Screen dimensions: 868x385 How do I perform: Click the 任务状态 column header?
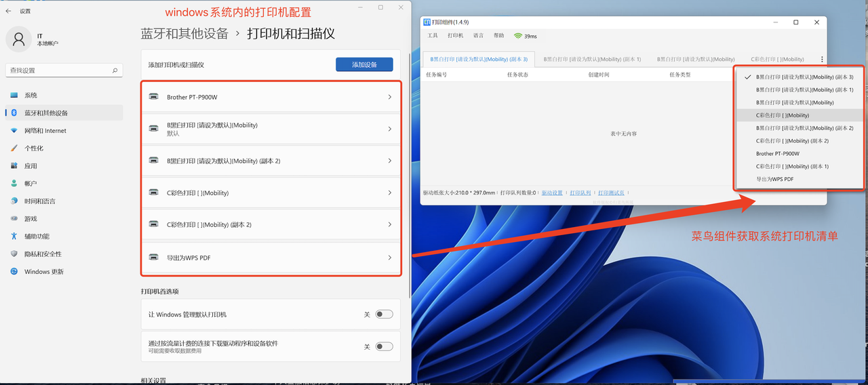pyautogui.click(x=517, y=75)
